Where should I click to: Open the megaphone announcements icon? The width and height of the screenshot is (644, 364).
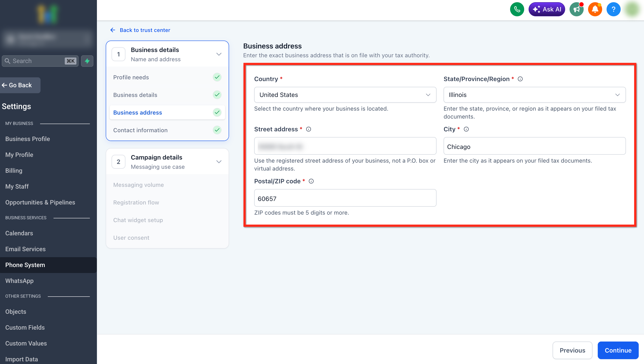[576, 9]
